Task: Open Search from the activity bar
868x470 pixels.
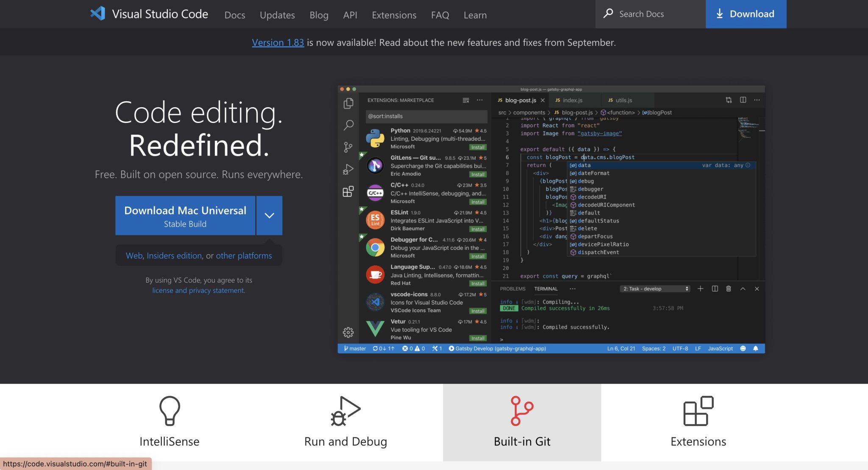Action: coord(348,125)
